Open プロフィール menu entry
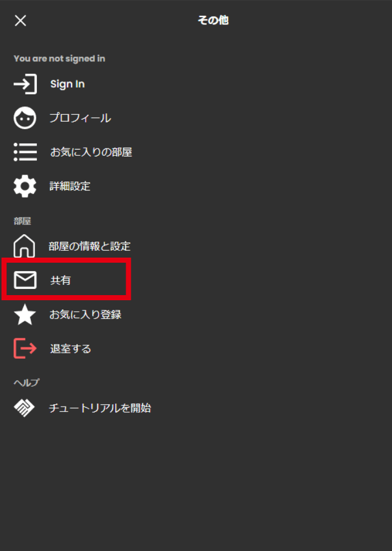This screenshot has width=392, height=551. pos(80,118)
